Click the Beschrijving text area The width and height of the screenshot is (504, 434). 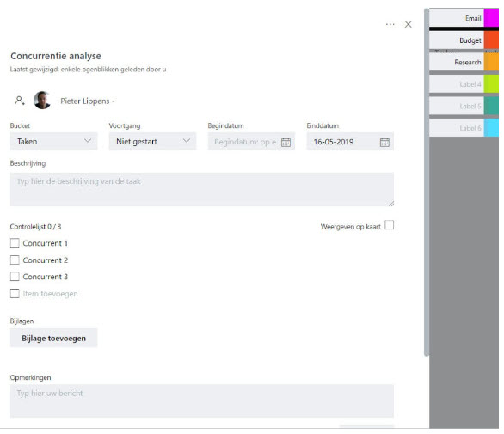(x=202, y=190)
